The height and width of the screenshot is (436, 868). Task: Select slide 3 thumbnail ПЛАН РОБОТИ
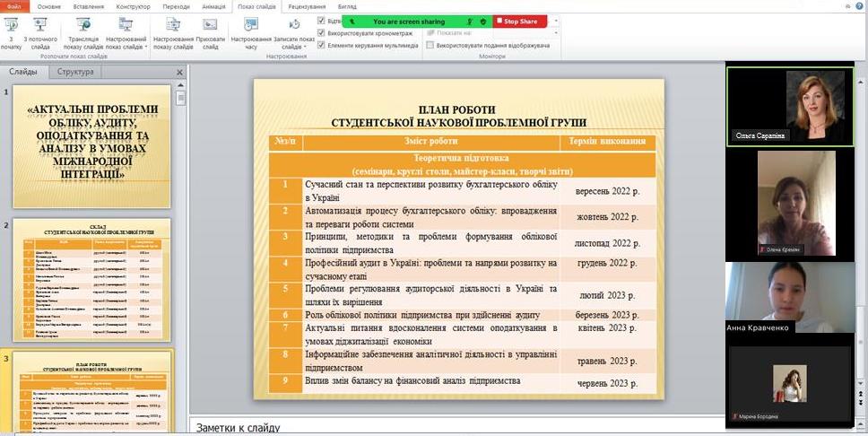[91, 392]
